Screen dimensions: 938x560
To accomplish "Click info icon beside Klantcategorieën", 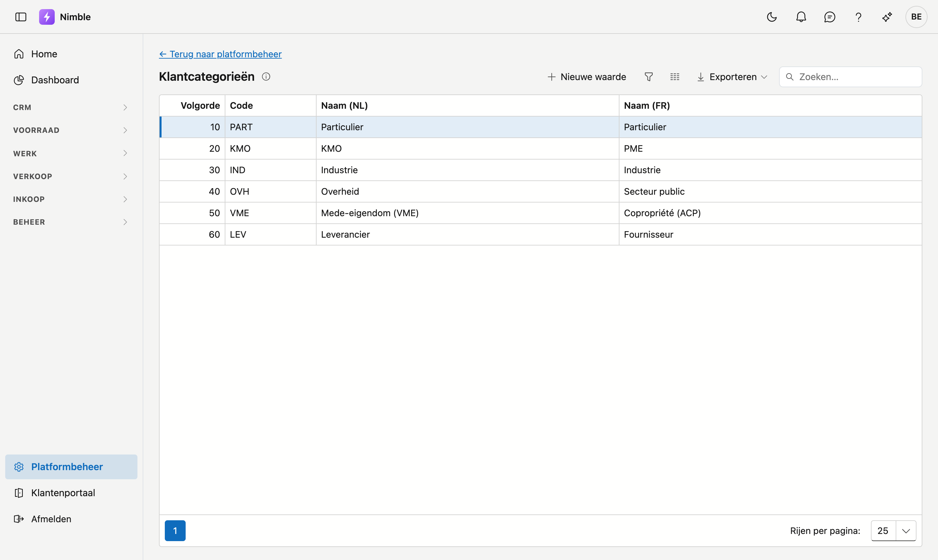I will click(266, 77).
